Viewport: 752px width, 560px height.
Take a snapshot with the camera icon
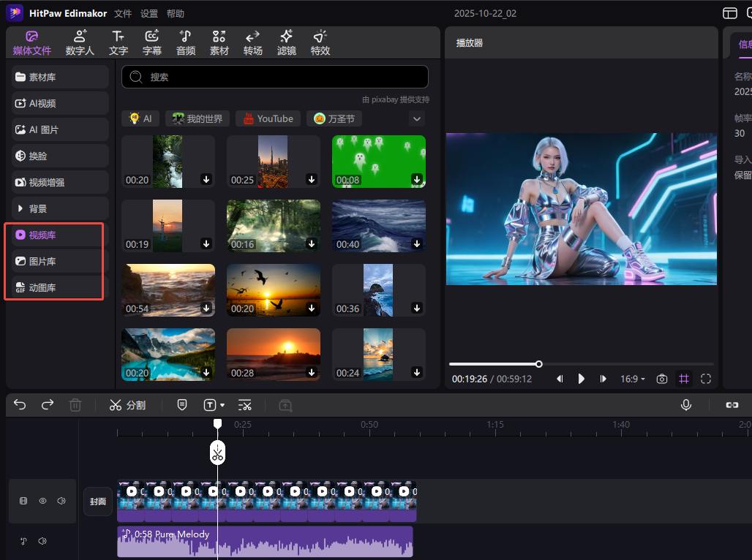pyautogui.click(x=661, y=379)
